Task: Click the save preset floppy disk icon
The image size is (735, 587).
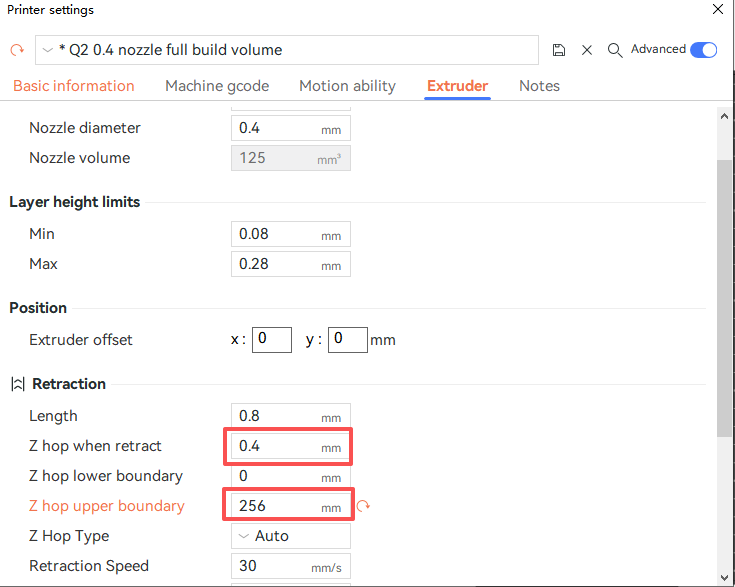Action: pyautogui.click(x=559, y=50)
